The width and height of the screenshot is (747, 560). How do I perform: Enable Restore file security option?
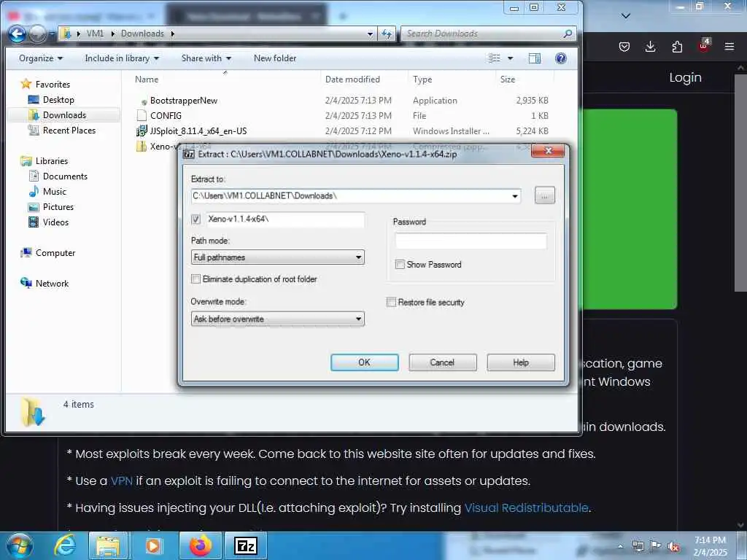pos(391,302)
